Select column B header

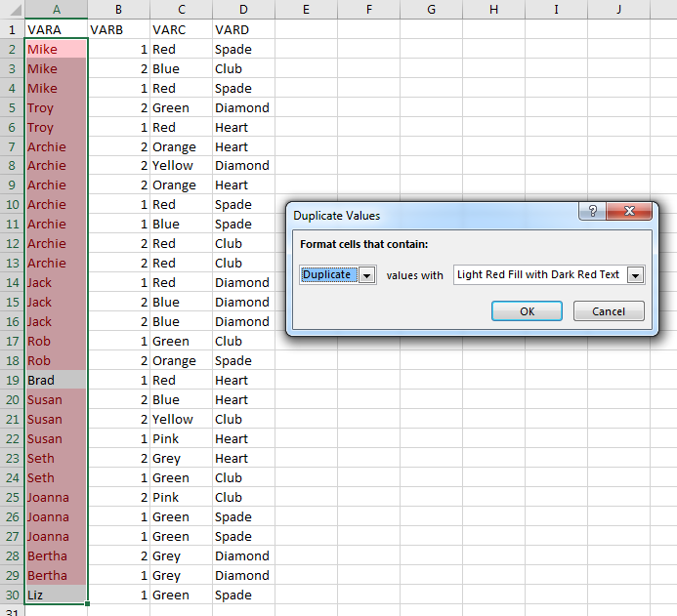click(x=119, y=9)
